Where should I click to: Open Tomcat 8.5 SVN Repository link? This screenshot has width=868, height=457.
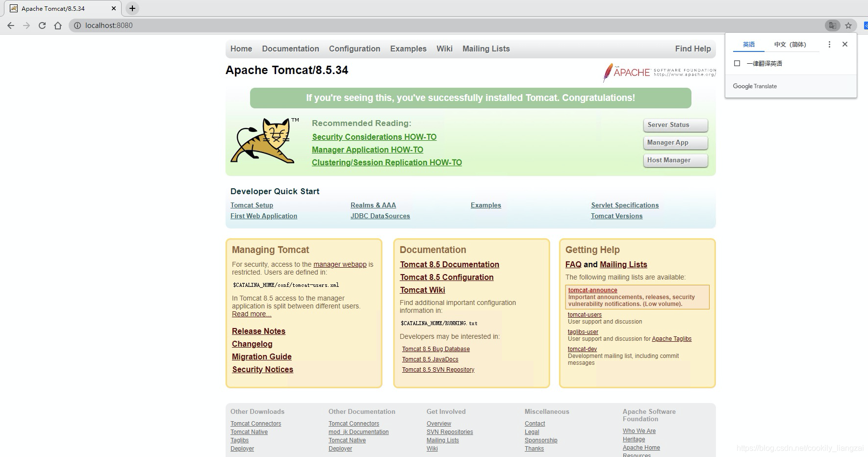438,370
